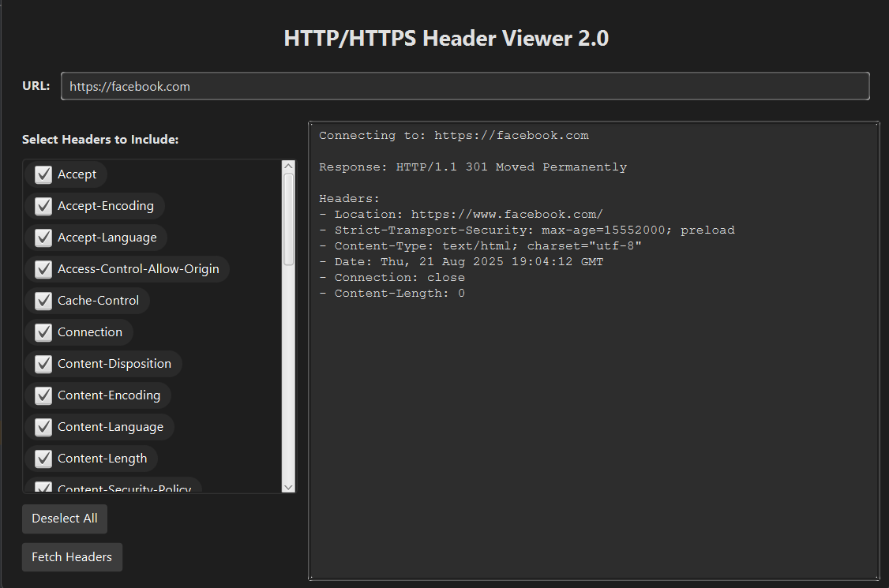Viewport: 889px width, 588px height.
Task: Toggle the Accept-Language header checkbox
Action: pos(43,238)
